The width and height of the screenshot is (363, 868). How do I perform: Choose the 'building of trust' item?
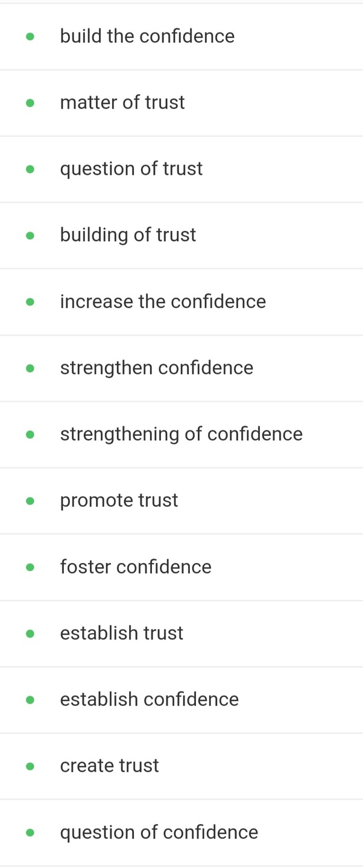tap(128, 235)
